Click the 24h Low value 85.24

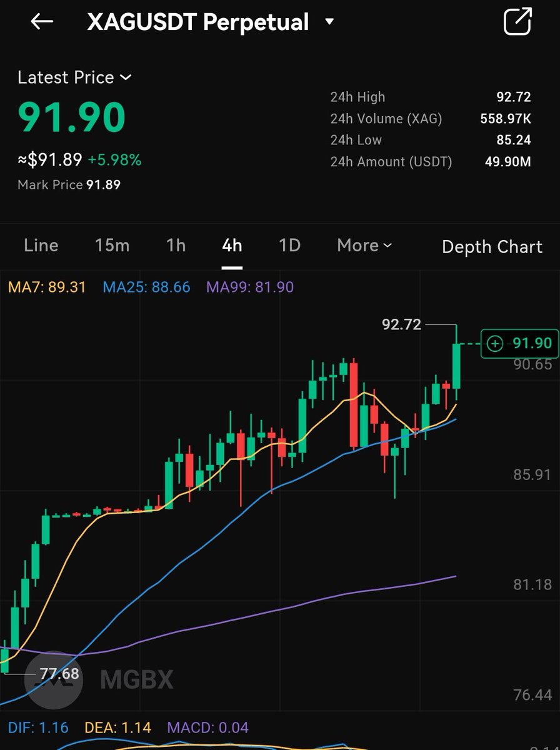(x=514, y=140)
